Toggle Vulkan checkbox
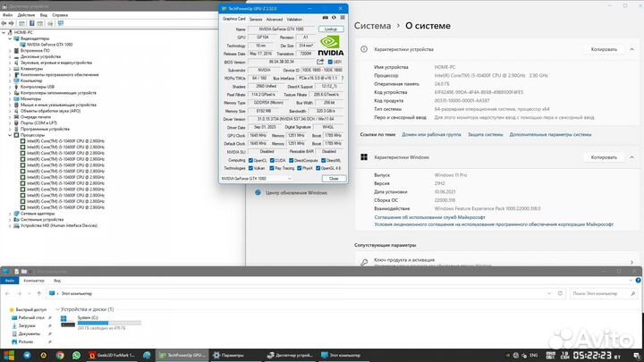644x362 pixels. pyautogui.click(x=250, y=168)
